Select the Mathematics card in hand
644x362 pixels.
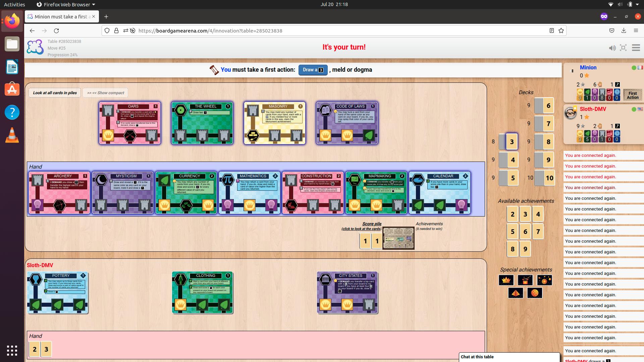[x=250, y=193]
